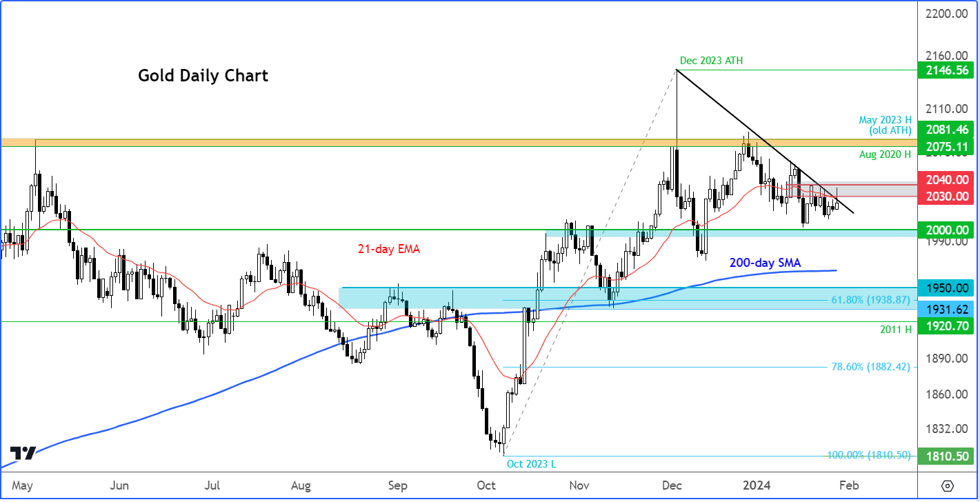Screen dimensions: 980x502
Task: Click the 200-day SMA label
Action: tap(765, 263)
